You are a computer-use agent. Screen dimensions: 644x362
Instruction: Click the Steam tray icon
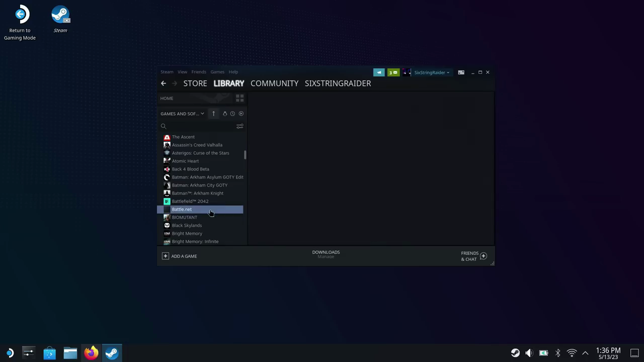[x=515, y=353]
